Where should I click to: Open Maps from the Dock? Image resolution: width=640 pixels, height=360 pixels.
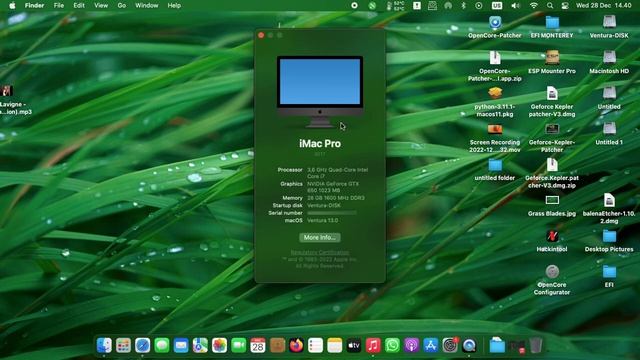pos(200,345)
